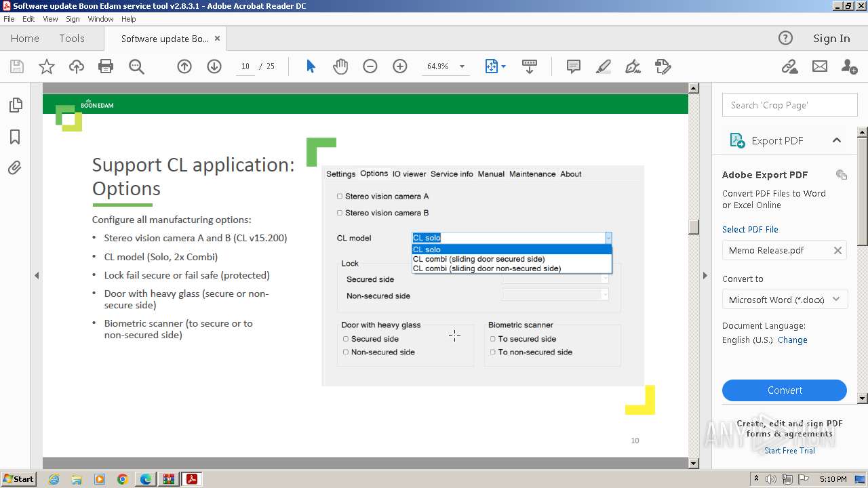Open the Find text magnifier icon

136,66
